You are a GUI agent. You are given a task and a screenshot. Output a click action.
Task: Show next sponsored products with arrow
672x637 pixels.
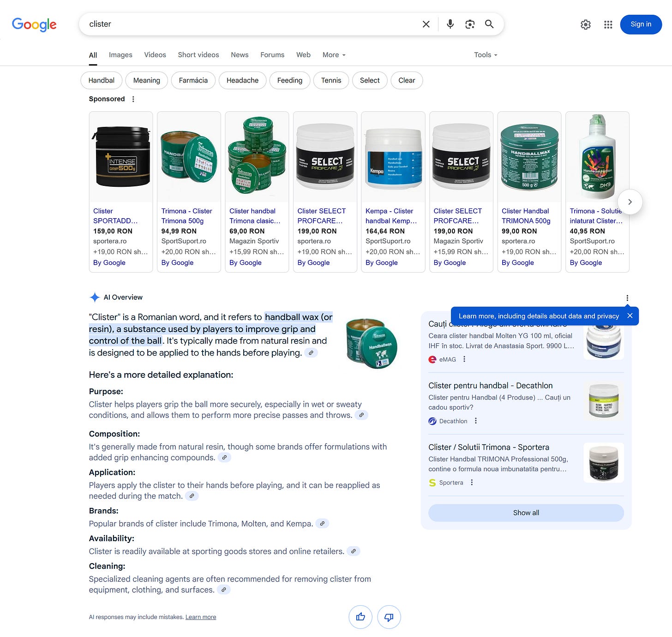[630, 202]
